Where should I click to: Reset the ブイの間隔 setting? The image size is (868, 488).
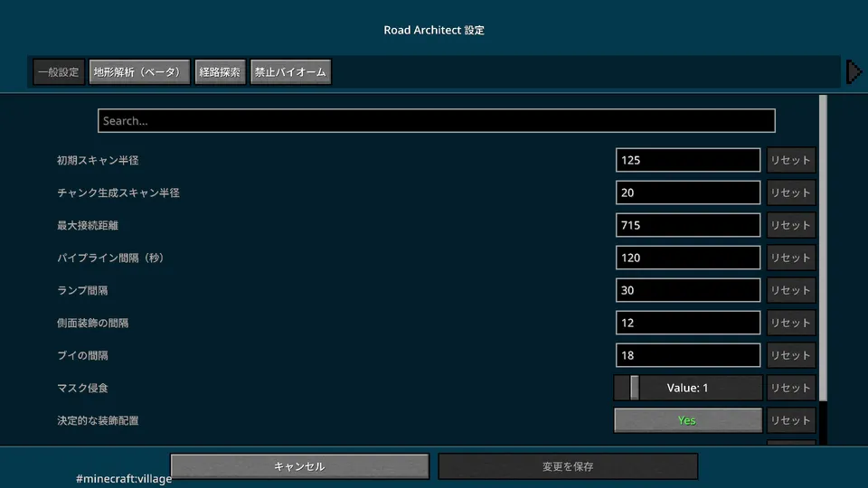[790, 355]
